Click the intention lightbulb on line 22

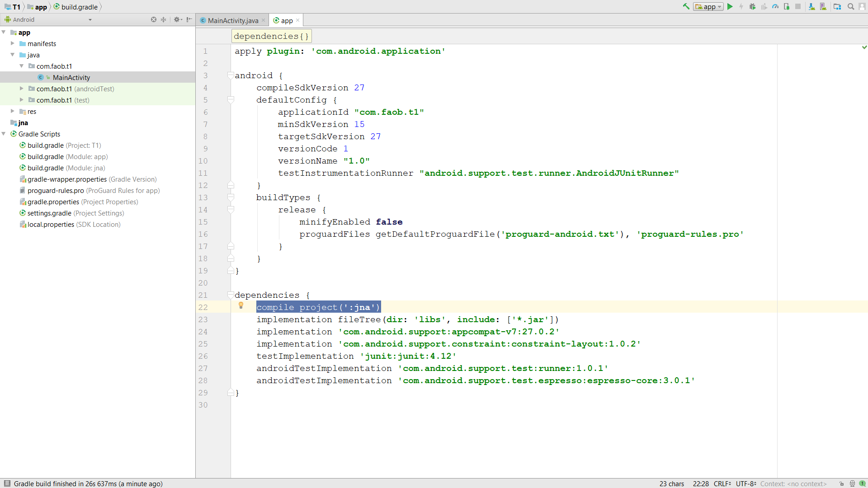tap(241, 306)
